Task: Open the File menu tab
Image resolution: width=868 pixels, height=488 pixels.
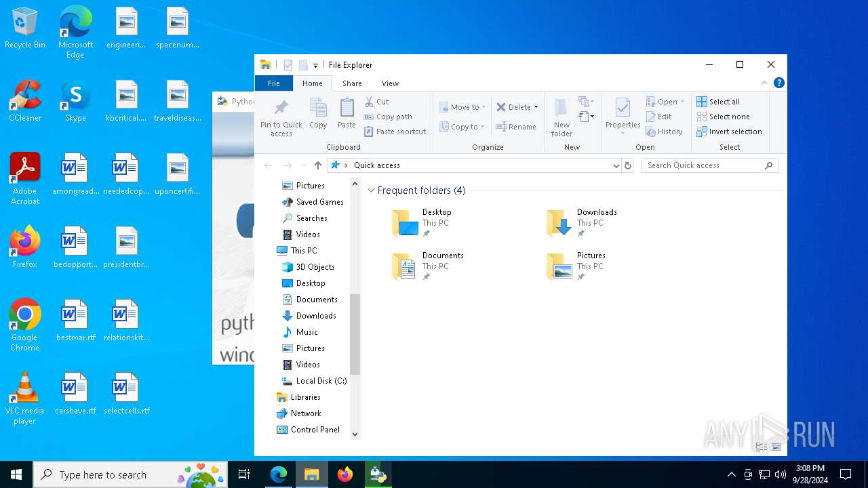Action: click(274, 83)
